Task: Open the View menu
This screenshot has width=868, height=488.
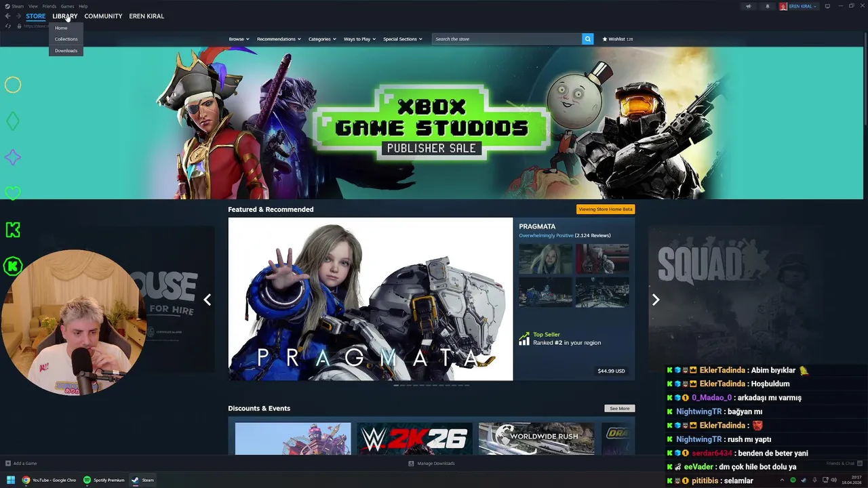Action: pyautogui.click(x=33, y=6)
